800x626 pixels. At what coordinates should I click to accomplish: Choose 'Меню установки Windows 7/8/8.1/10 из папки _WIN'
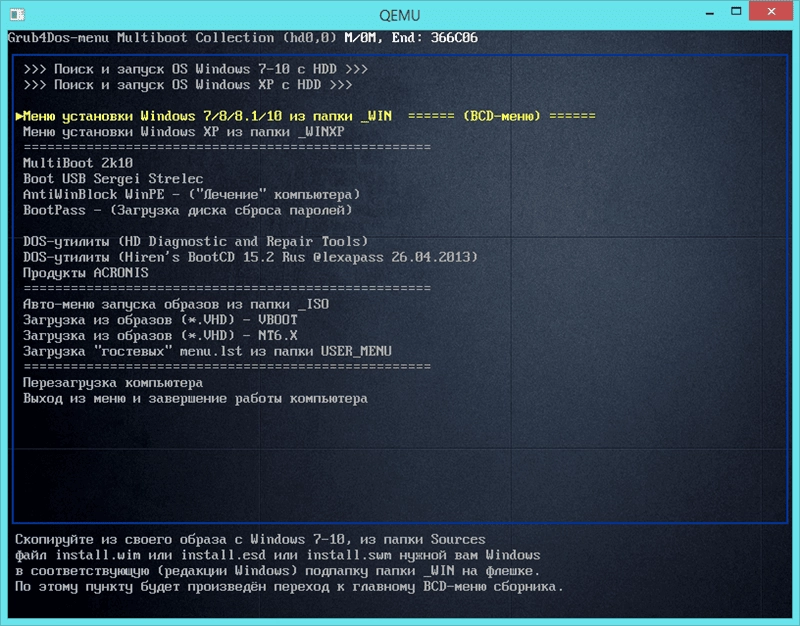pos(306,116)
